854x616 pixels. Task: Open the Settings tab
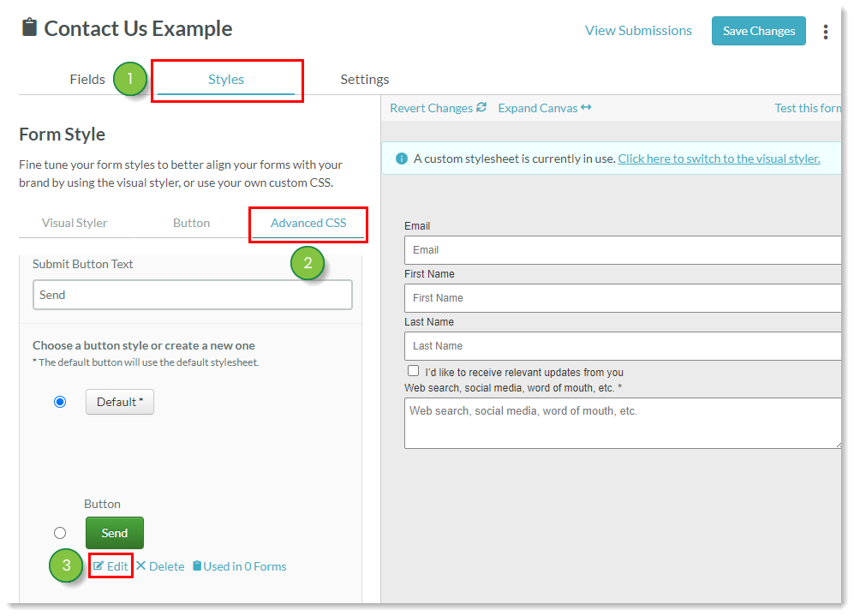click(x=364, y=80)
